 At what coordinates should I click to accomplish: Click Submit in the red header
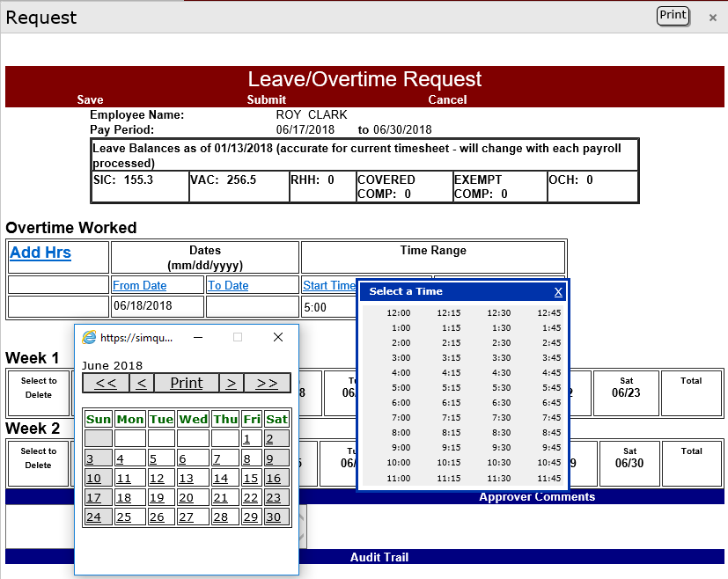(x=267, y=99)
